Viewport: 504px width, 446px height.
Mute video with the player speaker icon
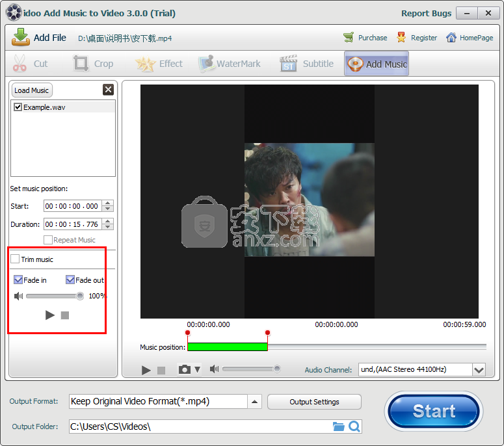(x=214, y=369)
